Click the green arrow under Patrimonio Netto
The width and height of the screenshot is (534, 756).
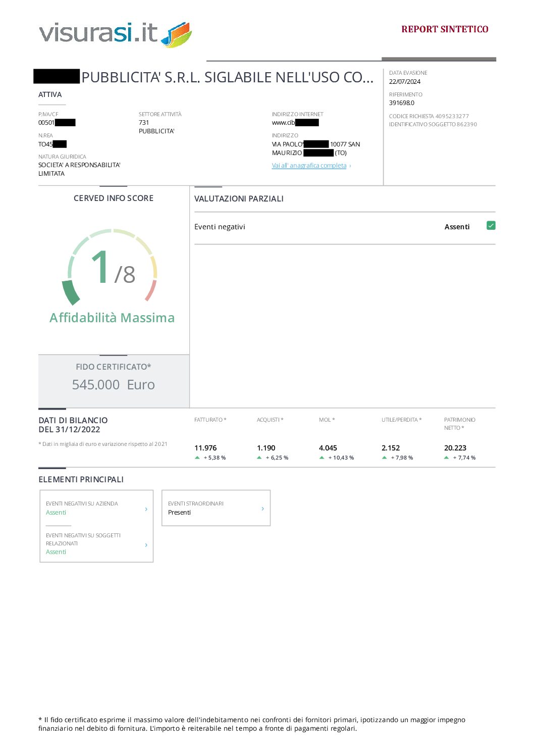tap(447, 458)
